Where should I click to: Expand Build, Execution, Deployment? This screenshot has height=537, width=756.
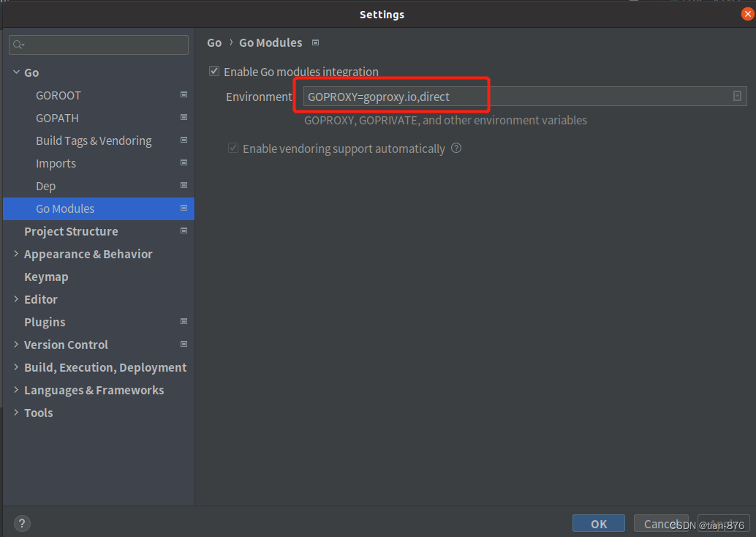point(16,367)
